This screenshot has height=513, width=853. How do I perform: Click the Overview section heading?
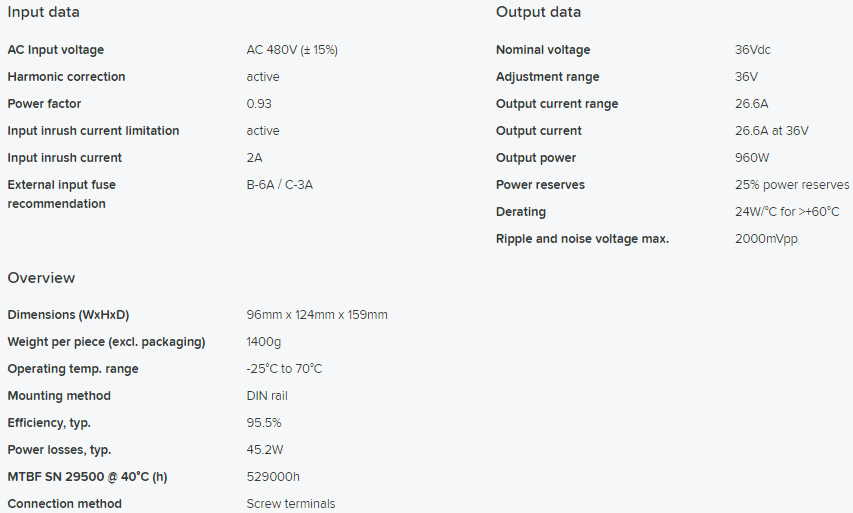pyautogui.click(x=41, y=278)
